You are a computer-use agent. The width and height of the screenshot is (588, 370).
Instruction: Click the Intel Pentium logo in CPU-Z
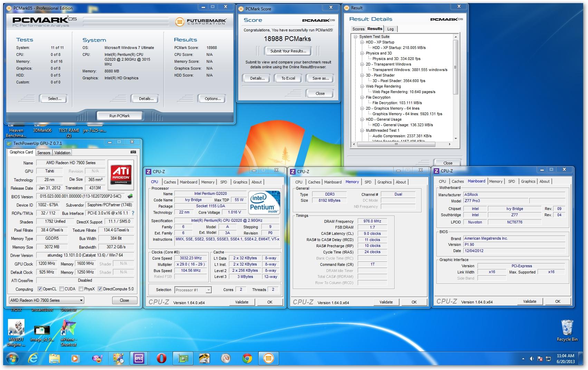tap(264, 203)
